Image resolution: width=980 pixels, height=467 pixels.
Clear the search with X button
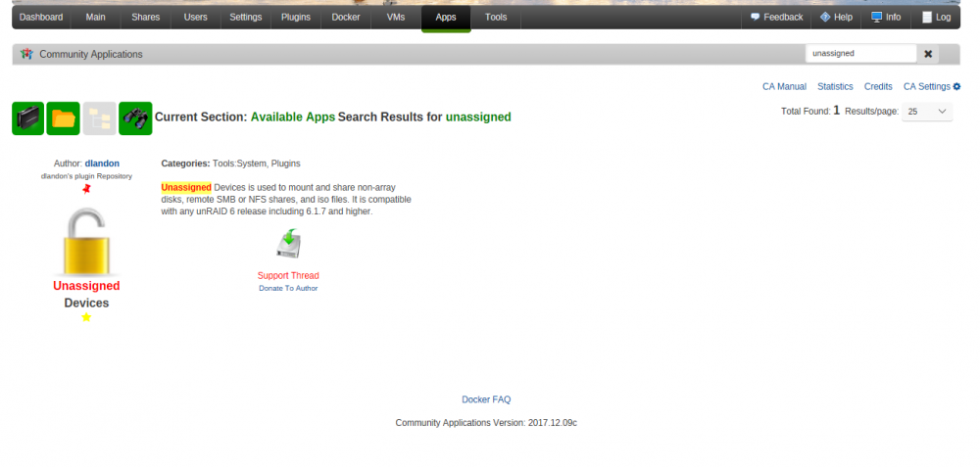click(x=928, y=54)
